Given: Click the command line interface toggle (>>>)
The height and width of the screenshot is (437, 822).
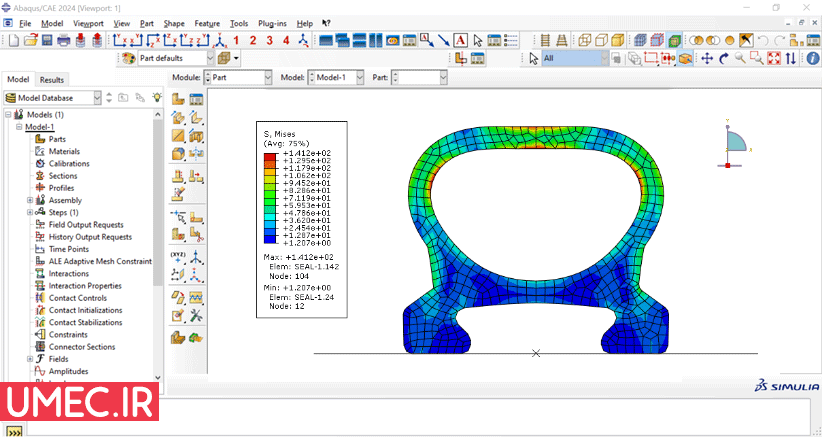Looking at the screenshot, I should [14, 431].
